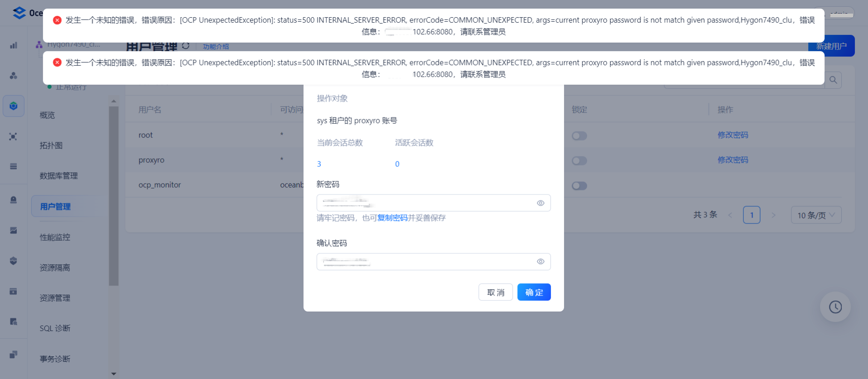Image resolution: width=868 pixels, height=379 pixels.
Task: Click the sidebar scroll down arrow
Action: tap(114, 374)
